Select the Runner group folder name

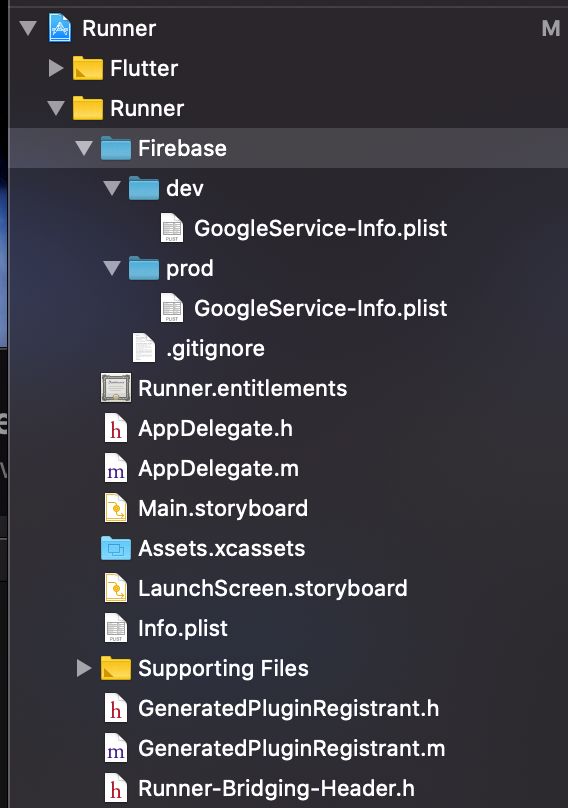[147, 109]
